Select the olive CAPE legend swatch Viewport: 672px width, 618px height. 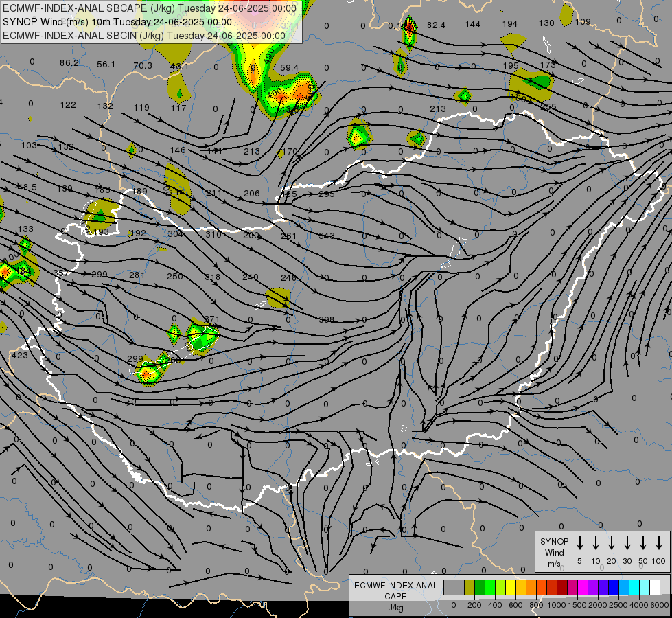coord(470,587)
